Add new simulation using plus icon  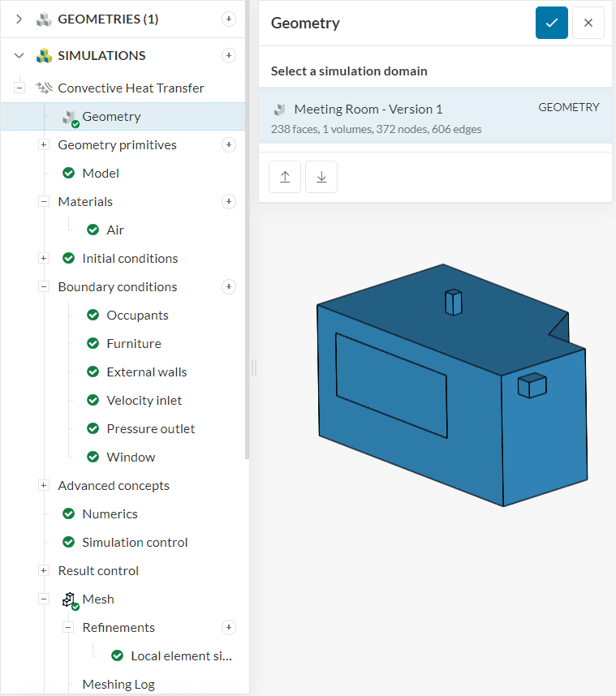(x=229, y=55)
